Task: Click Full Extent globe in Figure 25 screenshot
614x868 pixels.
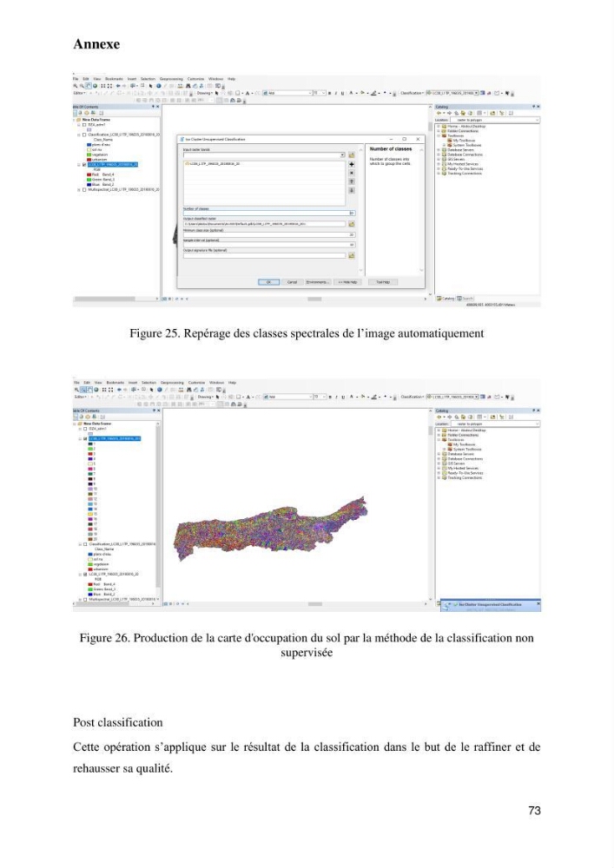Action: coord(96,86)
